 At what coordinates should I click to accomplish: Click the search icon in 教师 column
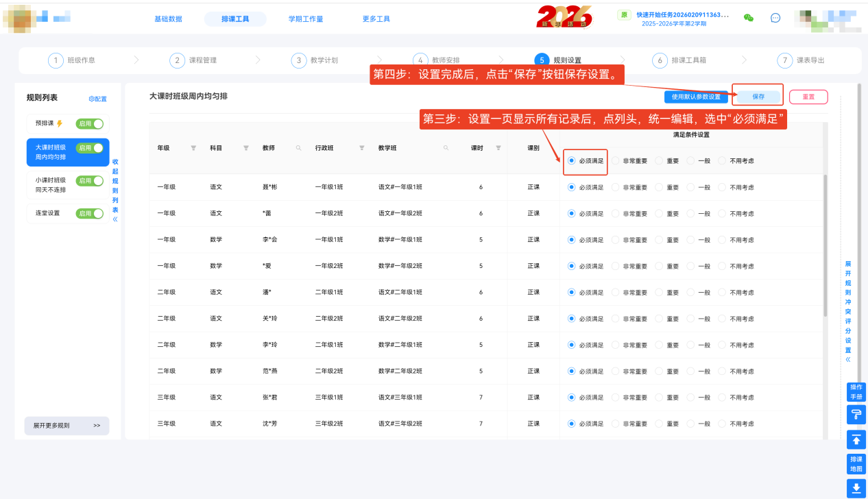click(x=298, y=148)
